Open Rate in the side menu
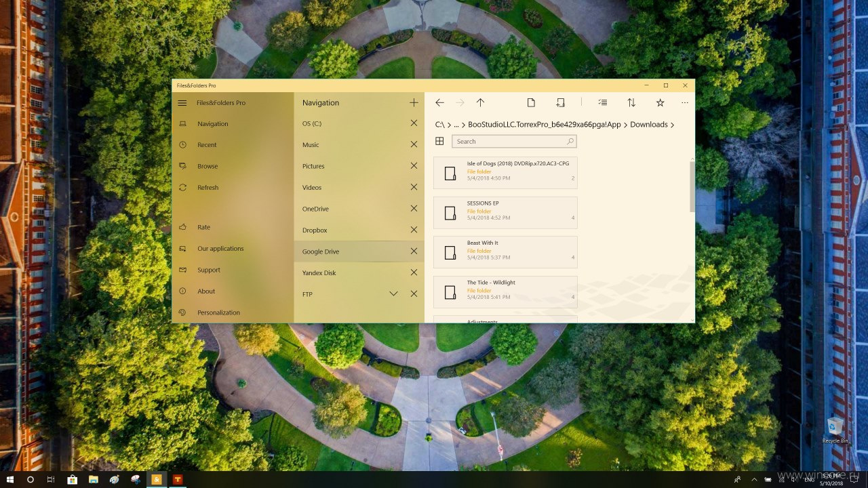 [233, 228]
